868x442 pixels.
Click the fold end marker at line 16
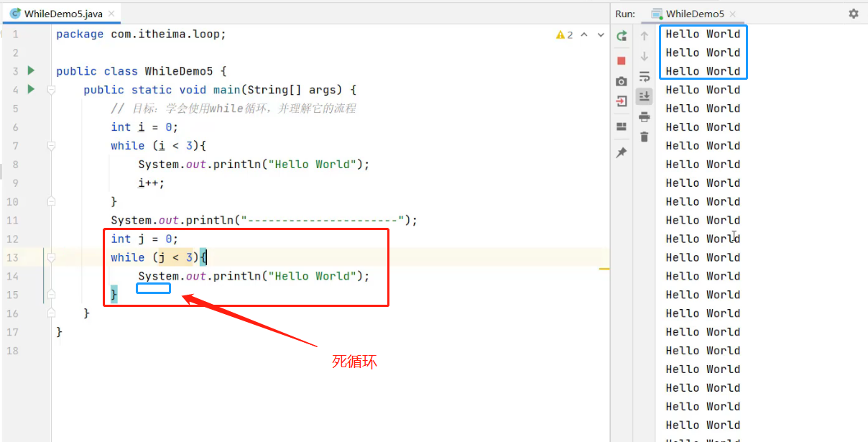[51, 313]
